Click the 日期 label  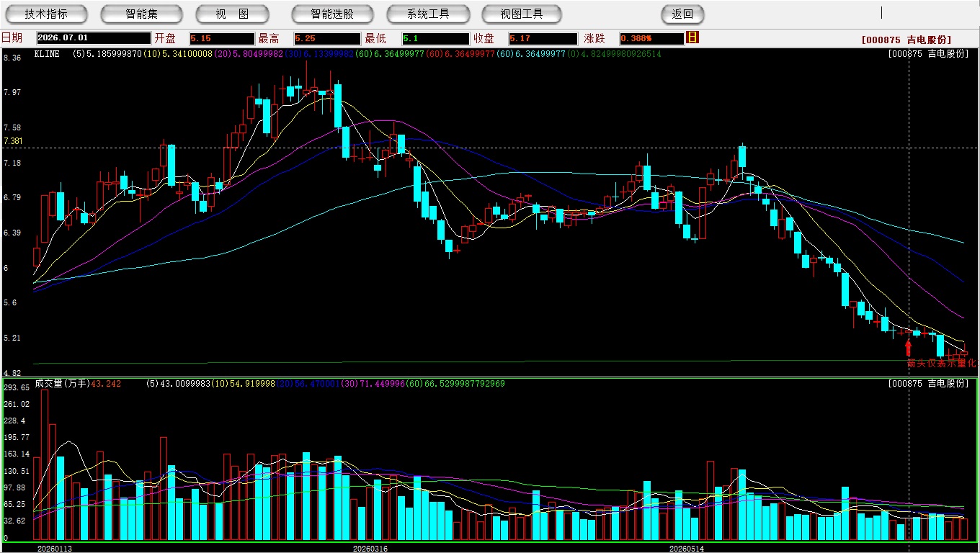coord(12,38)
